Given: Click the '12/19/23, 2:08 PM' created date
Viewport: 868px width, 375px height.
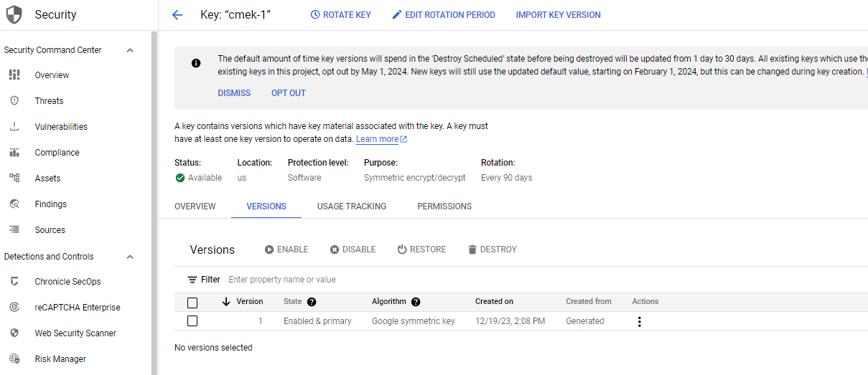Looking at the screenshot, I should click(x=510, y=321).
